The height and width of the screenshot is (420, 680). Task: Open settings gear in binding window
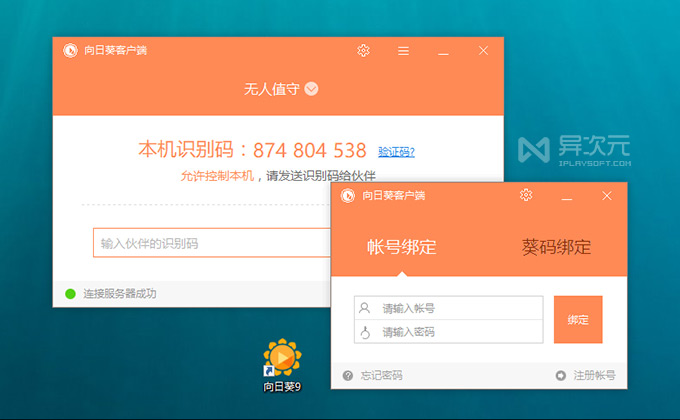pos(526,195)
